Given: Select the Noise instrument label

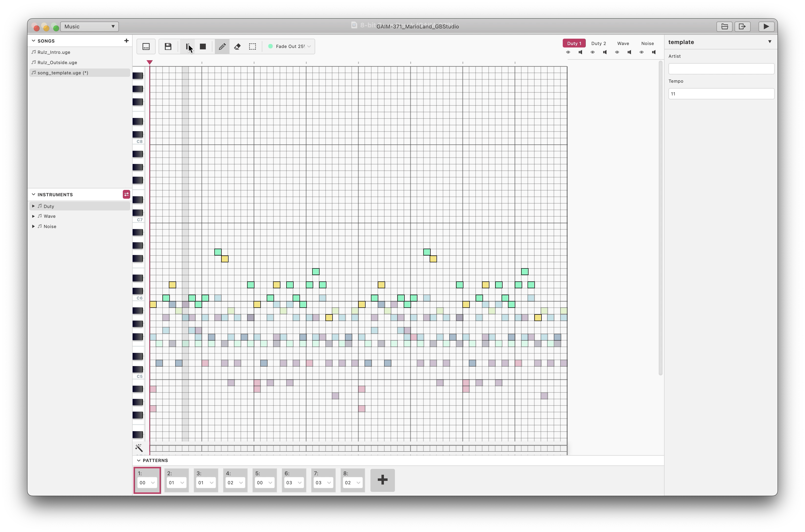Looking at the screenshot, I should point(50,226).
